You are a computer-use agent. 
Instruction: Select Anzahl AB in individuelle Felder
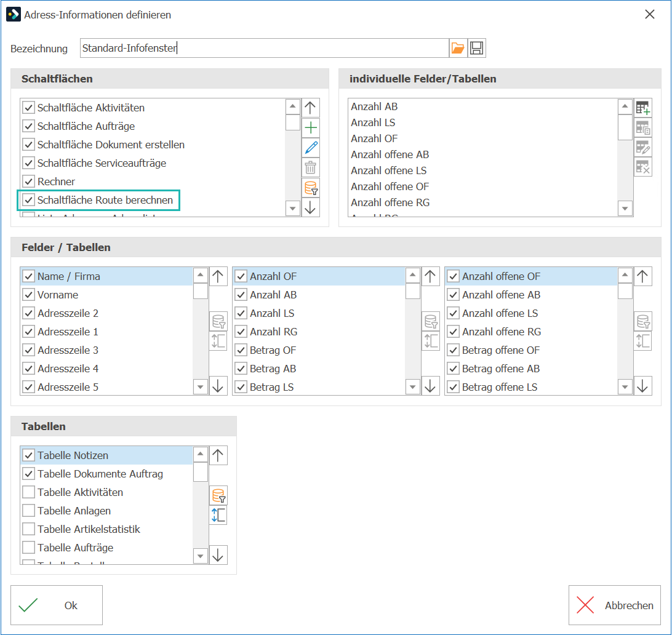[x=482, y=106]
